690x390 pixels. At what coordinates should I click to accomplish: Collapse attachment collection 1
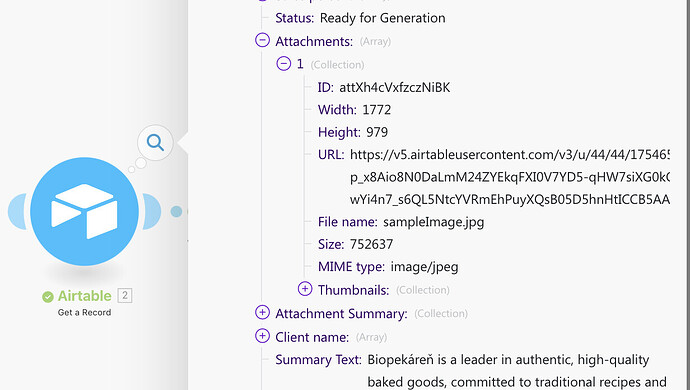(x=284, y=64)
